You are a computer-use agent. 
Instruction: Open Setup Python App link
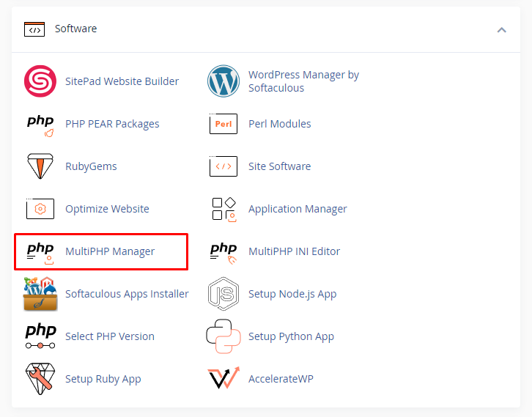(x=291, y=336)
